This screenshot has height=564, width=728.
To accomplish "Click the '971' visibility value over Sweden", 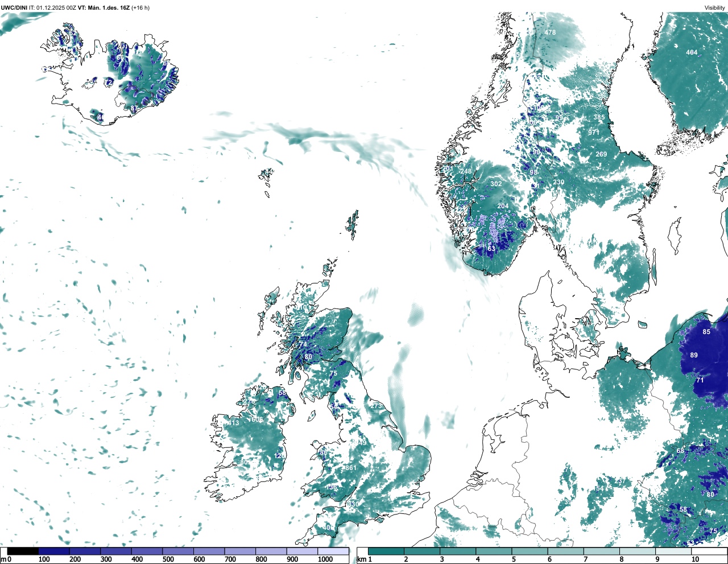I will coord(594,133).
